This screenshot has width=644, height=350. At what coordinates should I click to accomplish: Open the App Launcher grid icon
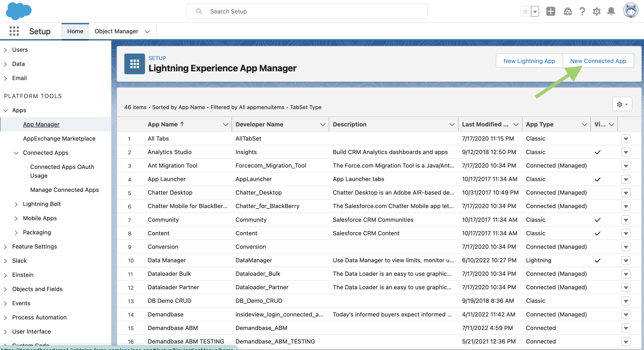(x=14, y=31)
